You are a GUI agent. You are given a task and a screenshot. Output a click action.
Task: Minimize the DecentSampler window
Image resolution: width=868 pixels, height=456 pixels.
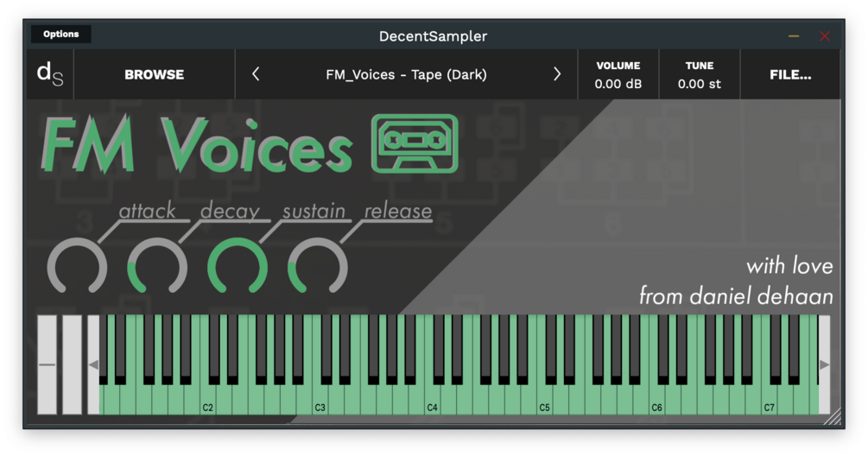click(x=794, y=36)
